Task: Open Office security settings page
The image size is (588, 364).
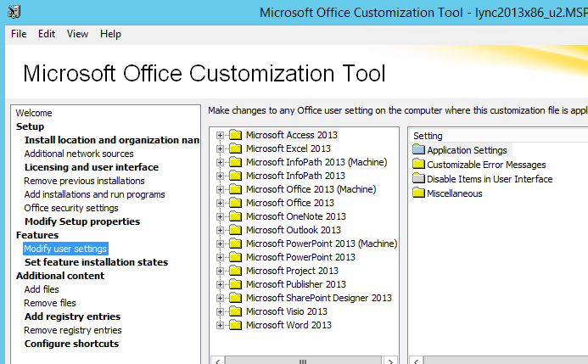Action: pos(71,208)
